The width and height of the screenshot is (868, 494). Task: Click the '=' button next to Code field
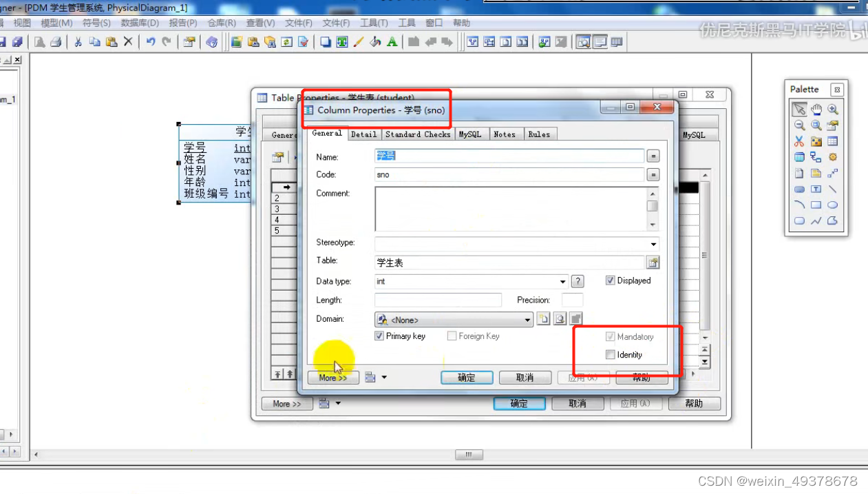[653, 175]
